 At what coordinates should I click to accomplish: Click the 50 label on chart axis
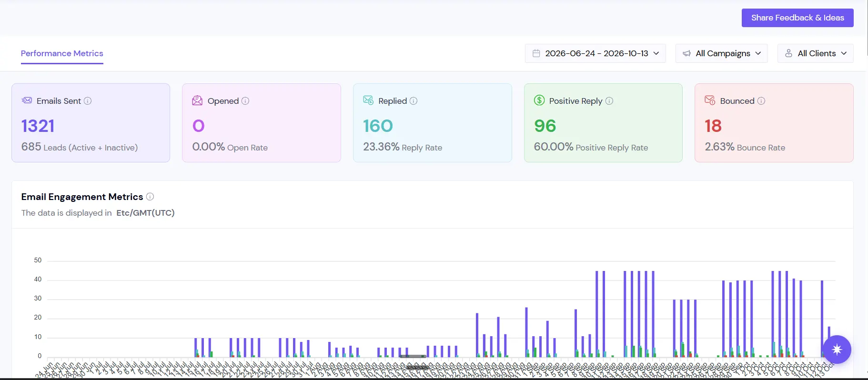38,260
